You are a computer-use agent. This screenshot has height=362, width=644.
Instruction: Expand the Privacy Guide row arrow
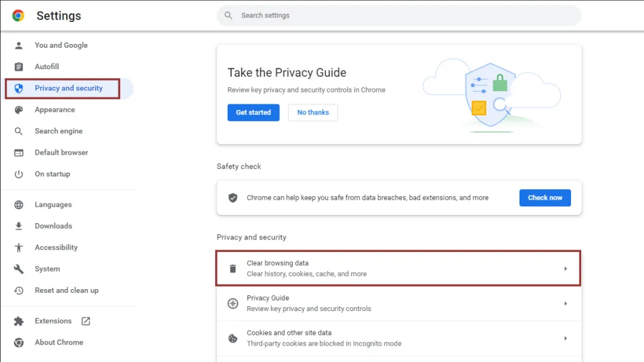click(565, 304)
